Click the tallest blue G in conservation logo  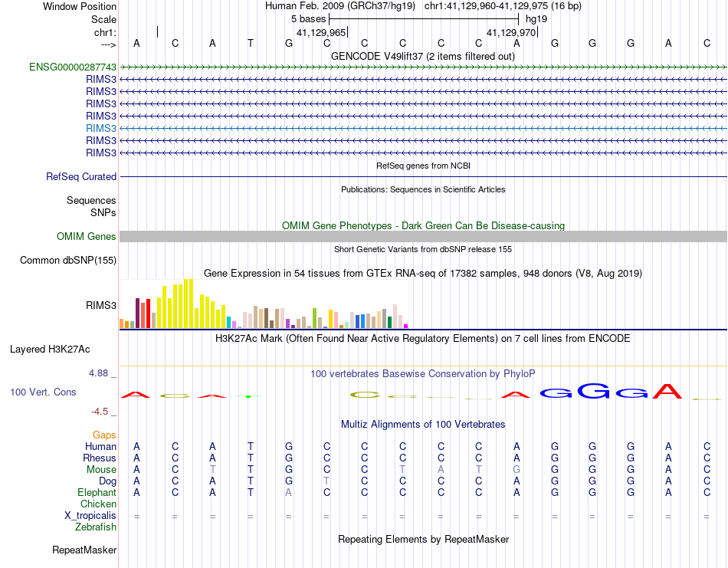pos(593,391)
